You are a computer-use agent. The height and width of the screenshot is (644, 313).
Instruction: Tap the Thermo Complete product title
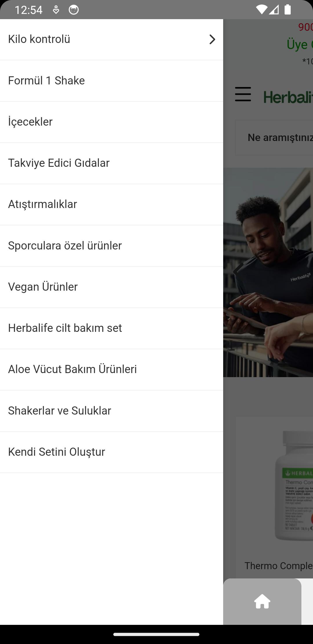click(x=279, y=565)
